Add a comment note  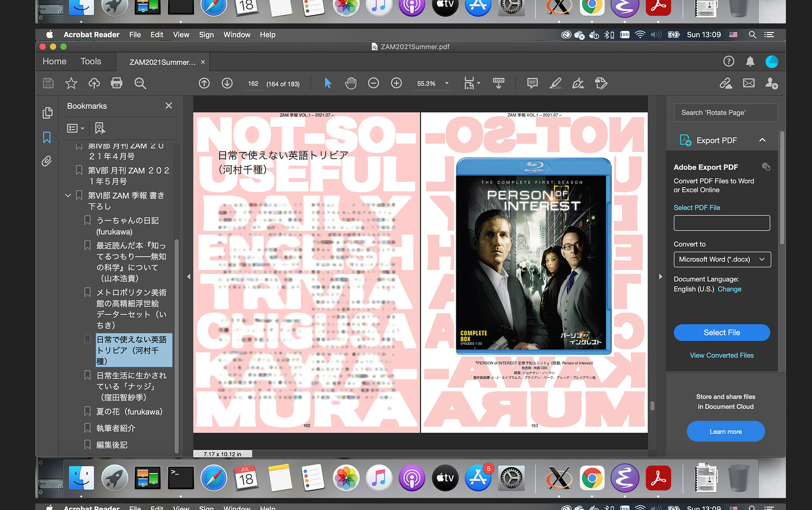click(532, 83)
